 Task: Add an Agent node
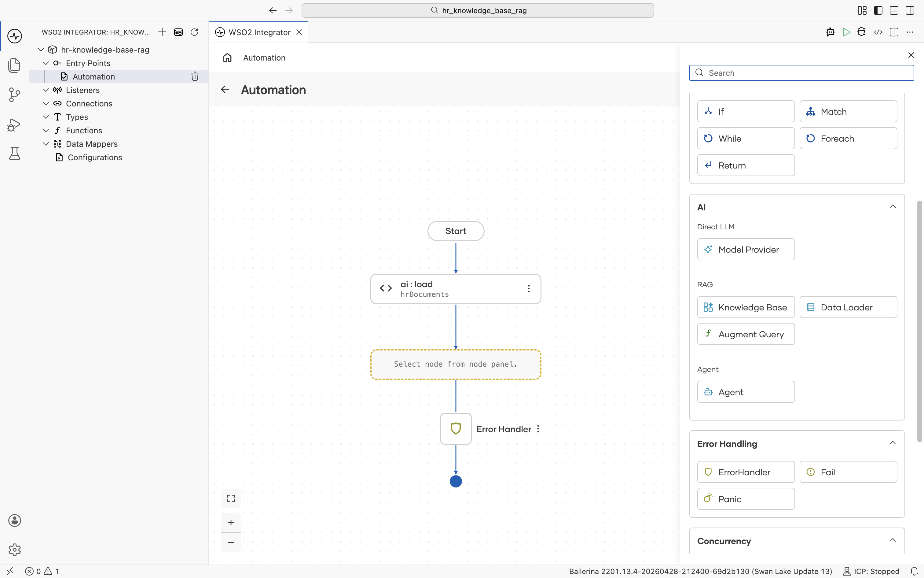(746, 392)
